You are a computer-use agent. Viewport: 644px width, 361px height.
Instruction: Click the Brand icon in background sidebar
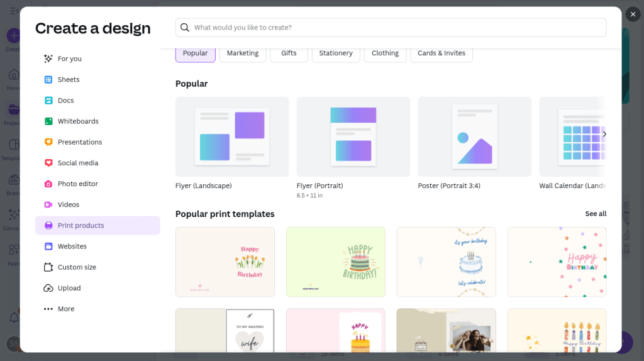14,180
